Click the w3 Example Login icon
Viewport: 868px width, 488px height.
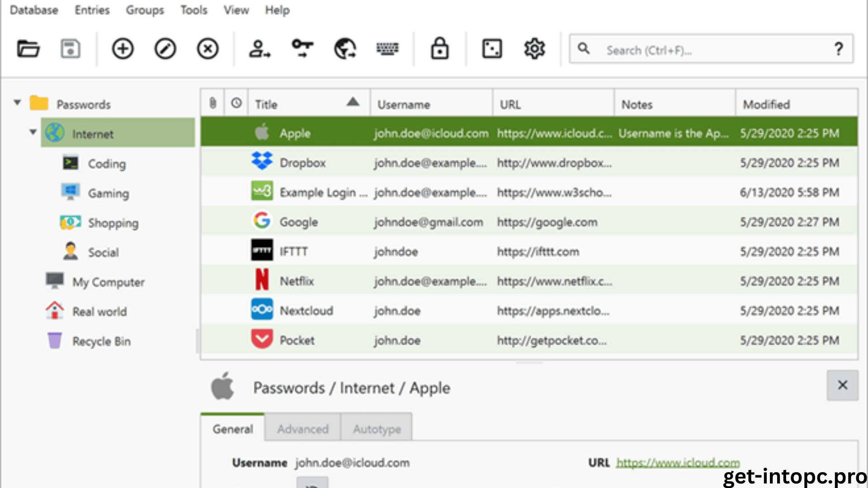(262, 191)
